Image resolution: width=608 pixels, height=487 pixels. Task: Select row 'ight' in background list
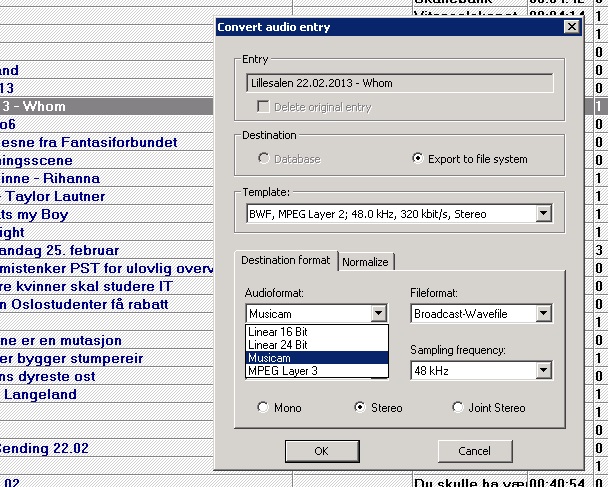click(x=106, y=232)
